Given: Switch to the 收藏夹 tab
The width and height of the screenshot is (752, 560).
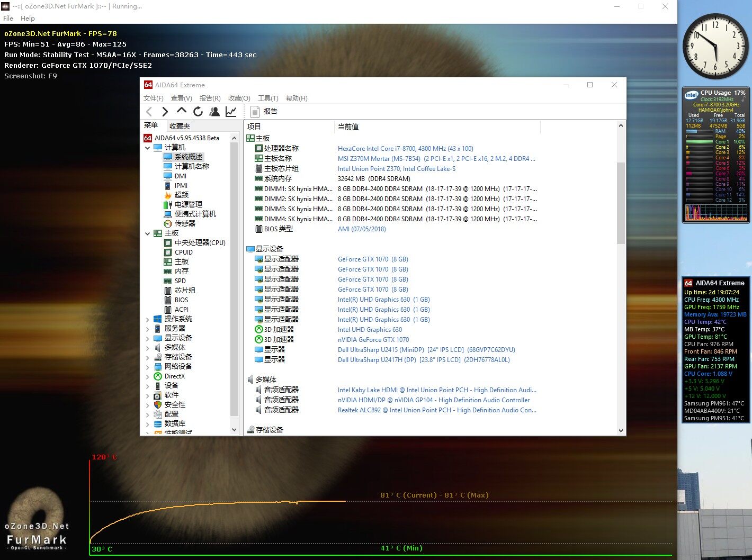Looking at the screenshot, I should tap(180, 126).
